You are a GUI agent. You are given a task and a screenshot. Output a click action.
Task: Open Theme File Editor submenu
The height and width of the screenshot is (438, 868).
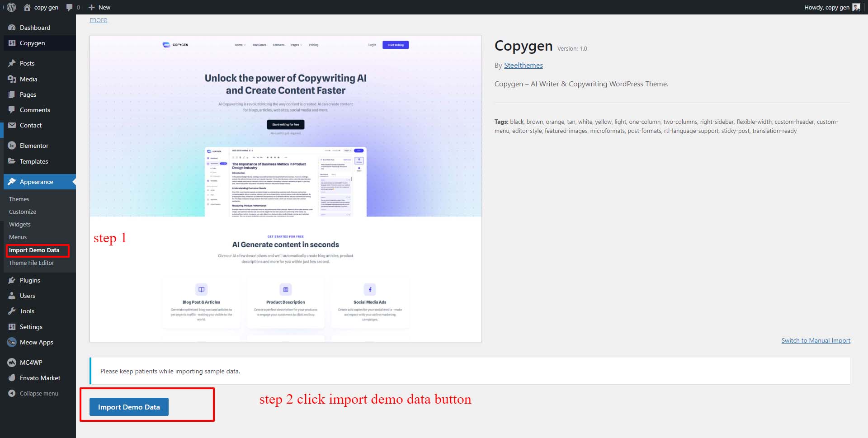(x=32, y=263)
